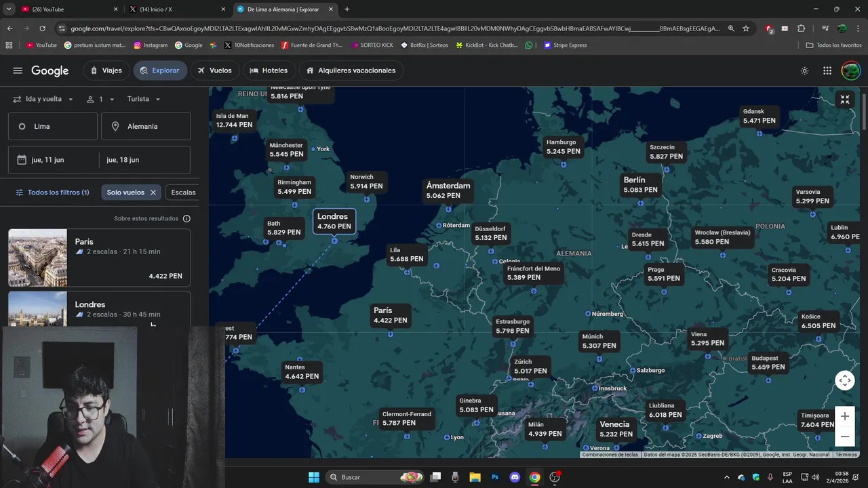Click the swap-arrows icon beside Ida y vuelta
This screenshot has height=488, width=868.
tap(17, 99)
